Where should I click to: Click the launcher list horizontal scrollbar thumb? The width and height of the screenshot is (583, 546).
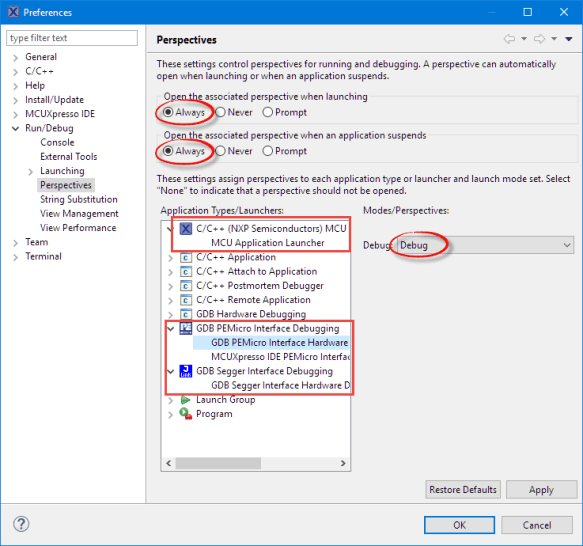pyautogui.click(x=218, y=463)
